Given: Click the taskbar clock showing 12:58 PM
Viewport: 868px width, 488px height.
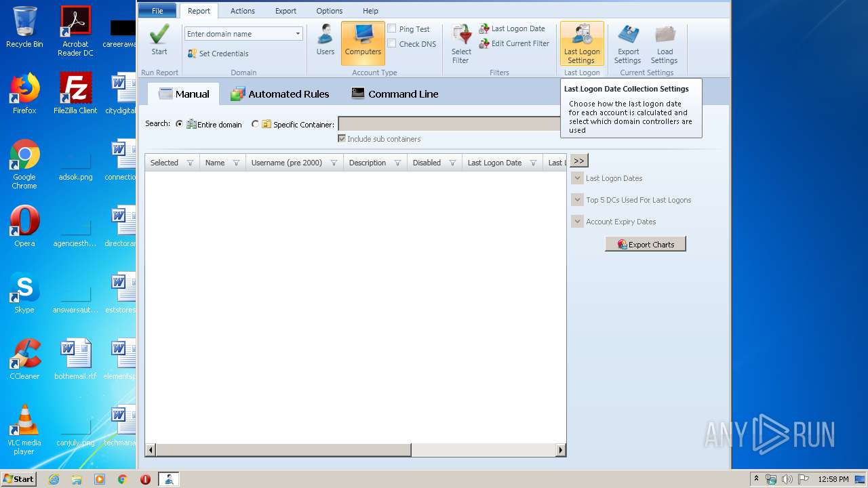Looking at the screenshot, I should 833,479.
